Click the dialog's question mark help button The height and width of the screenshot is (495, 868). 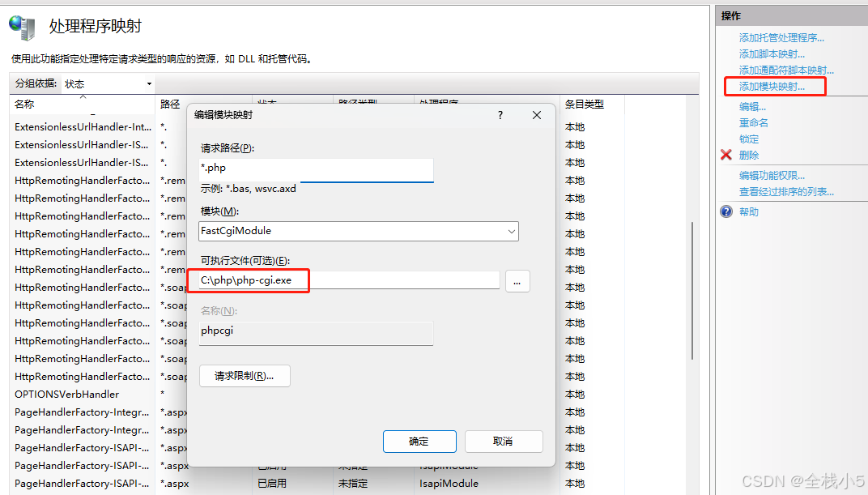click(500, 115)
